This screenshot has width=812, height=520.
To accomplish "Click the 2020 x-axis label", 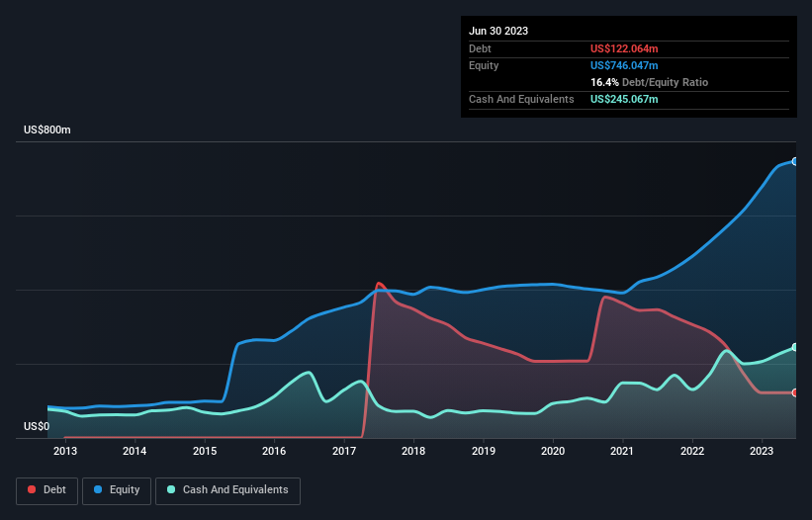I will (x=553, y=451).
